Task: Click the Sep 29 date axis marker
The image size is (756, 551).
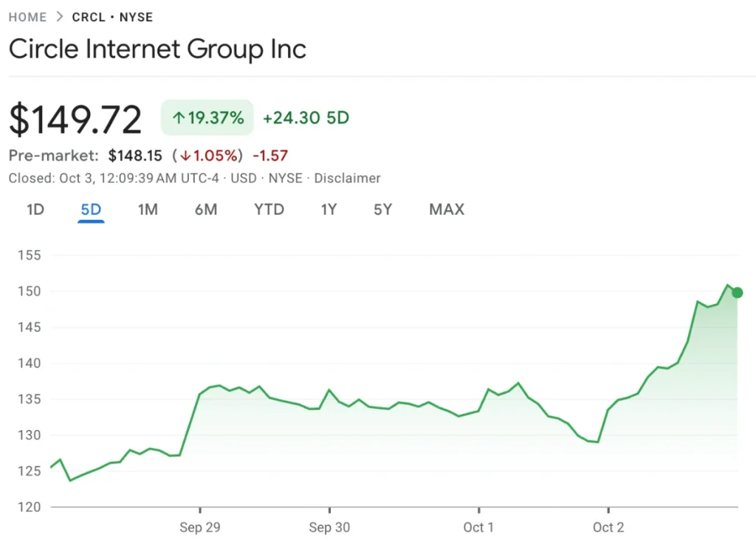Action: [x=200, y=527]
